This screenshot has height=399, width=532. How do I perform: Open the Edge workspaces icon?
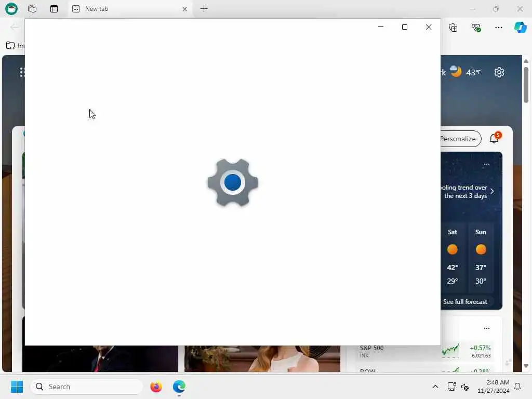[32, 9]
